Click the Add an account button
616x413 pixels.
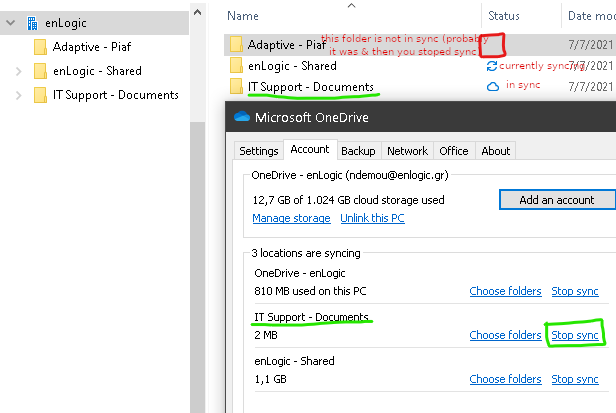tap(557, 200)
